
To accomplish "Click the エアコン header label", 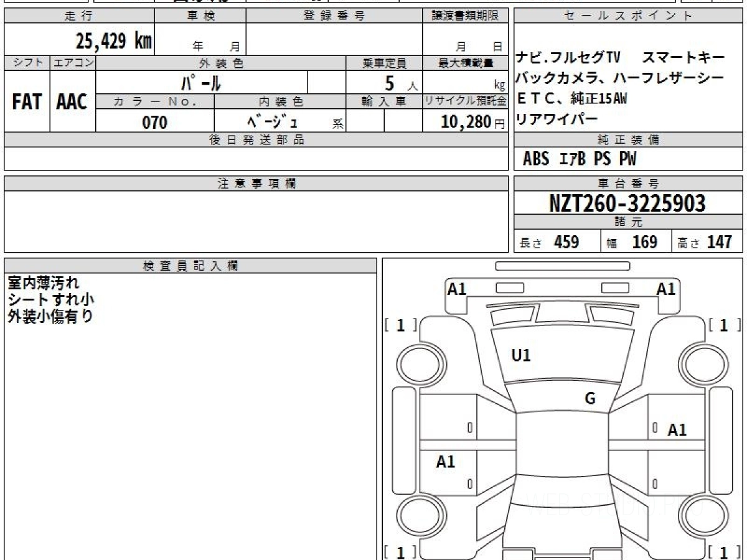I will [73, 63].
